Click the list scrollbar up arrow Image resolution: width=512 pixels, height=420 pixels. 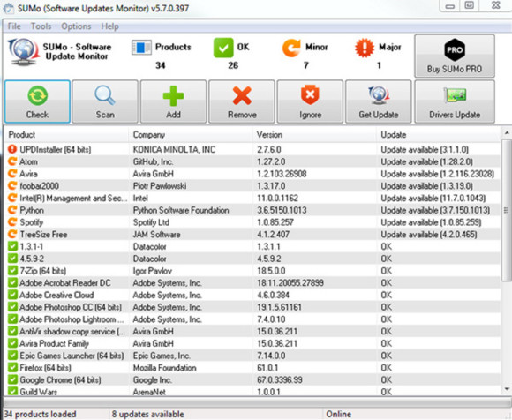pyautogui.click(x=507, y=133)
